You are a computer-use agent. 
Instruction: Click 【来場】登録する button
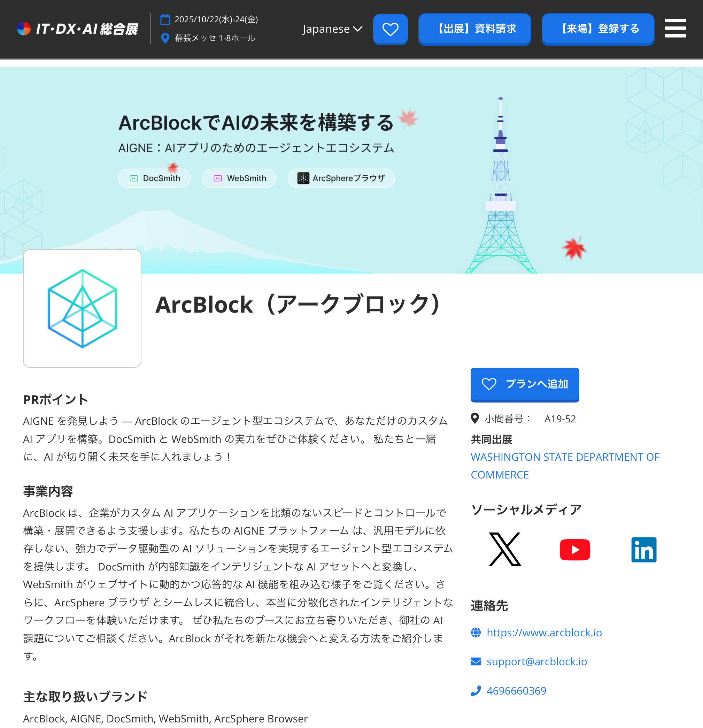coord(597,29)
